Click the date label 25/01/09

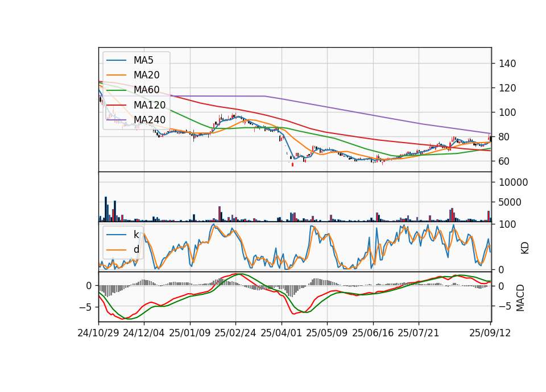click(190, 333)
